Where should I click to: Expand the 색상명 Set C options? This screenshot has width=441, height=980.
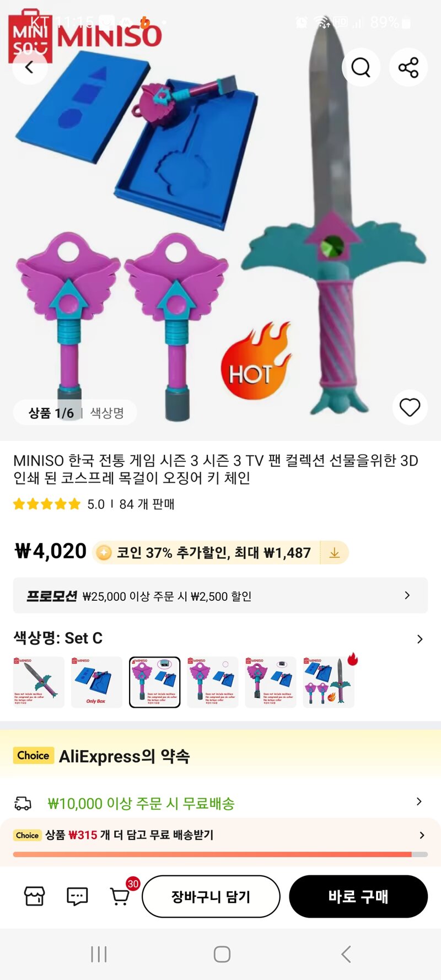[x=220, y=638]
